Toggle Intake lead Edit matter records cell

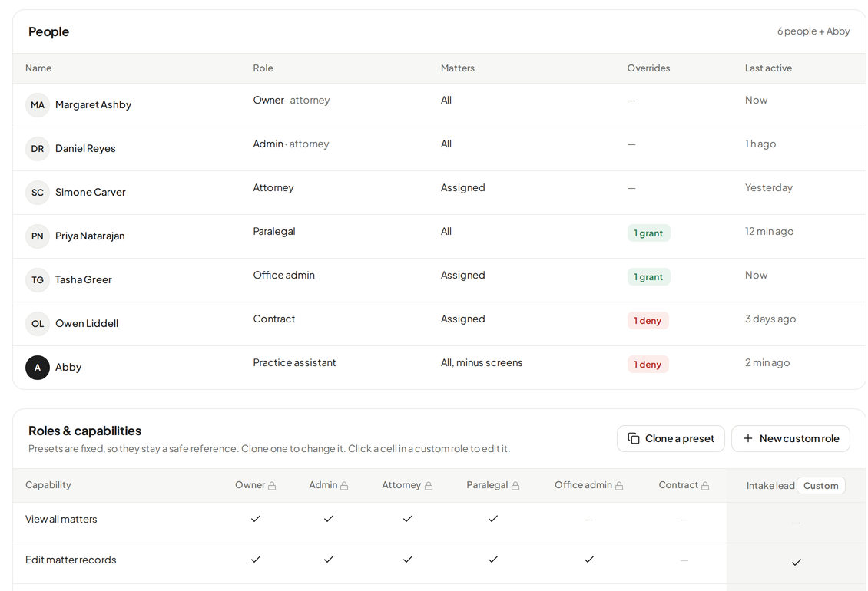(x=796, y=563)
